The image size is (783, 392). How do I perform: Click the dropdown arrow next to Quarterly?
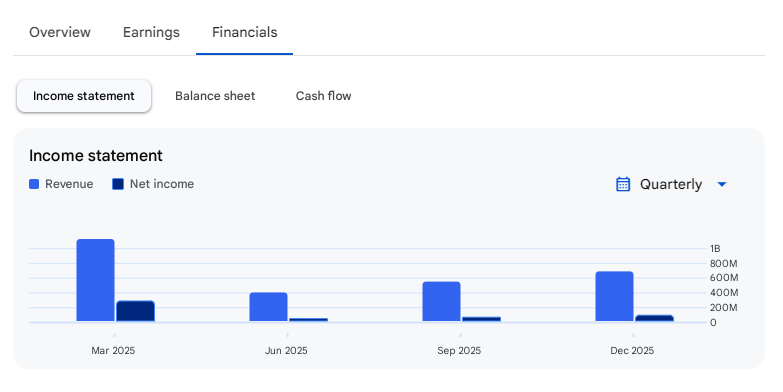(x=722, y=184)
